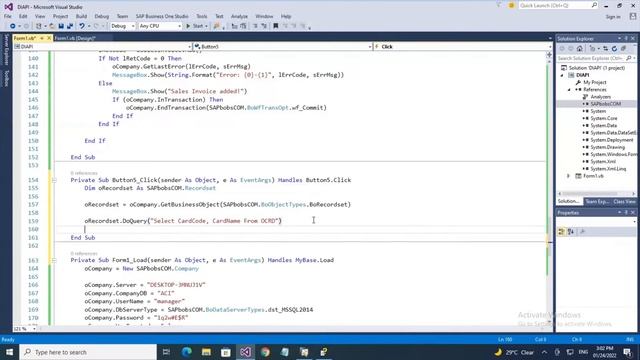Viewport: 640px width, 360px height.
Task: Click the Sync with Active Document icon
Action: [605, 49]
